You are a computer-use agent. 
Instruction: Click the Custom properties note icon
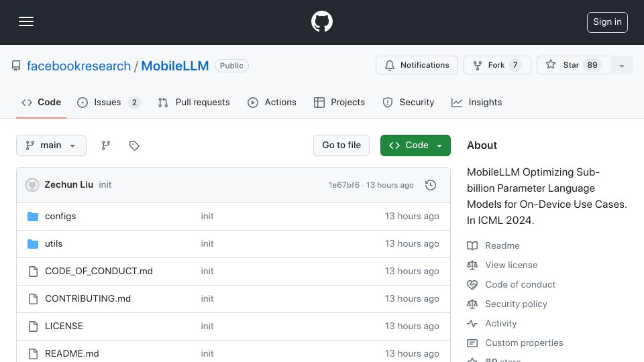click(x=472, y=343)
